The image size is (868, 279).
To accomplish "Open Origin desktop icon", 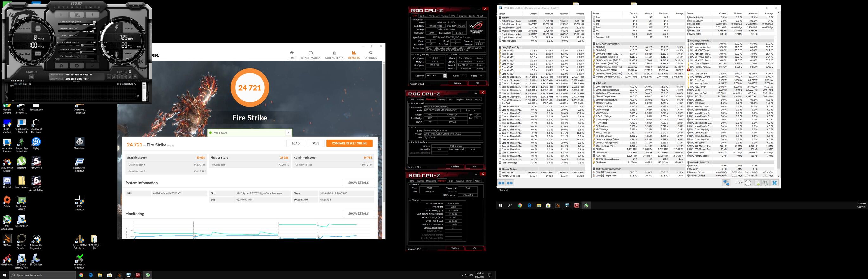I will click(7, 202).
